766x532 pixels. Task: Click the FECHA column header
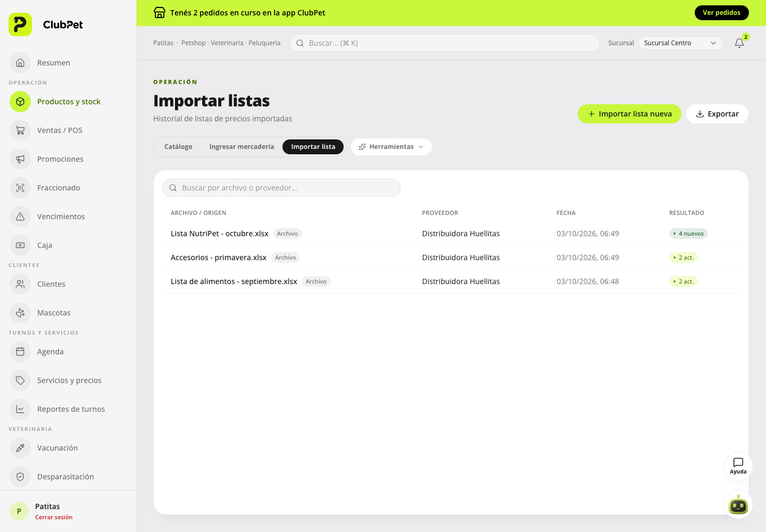point(566,213)
